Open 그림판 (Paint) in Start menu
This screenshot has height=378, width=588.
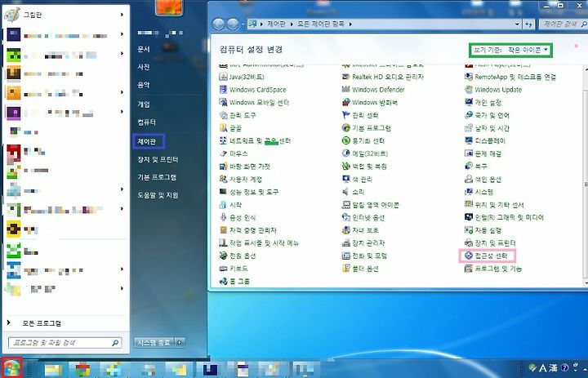pos(64,15)
